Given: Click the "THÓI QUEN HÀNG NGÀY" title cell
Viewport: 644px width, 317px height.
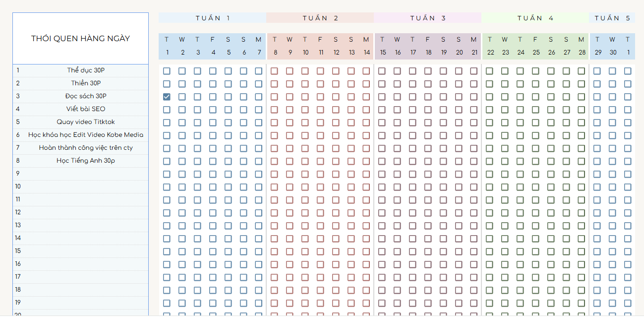Looking at the screenshot, I should pos(80,39).
